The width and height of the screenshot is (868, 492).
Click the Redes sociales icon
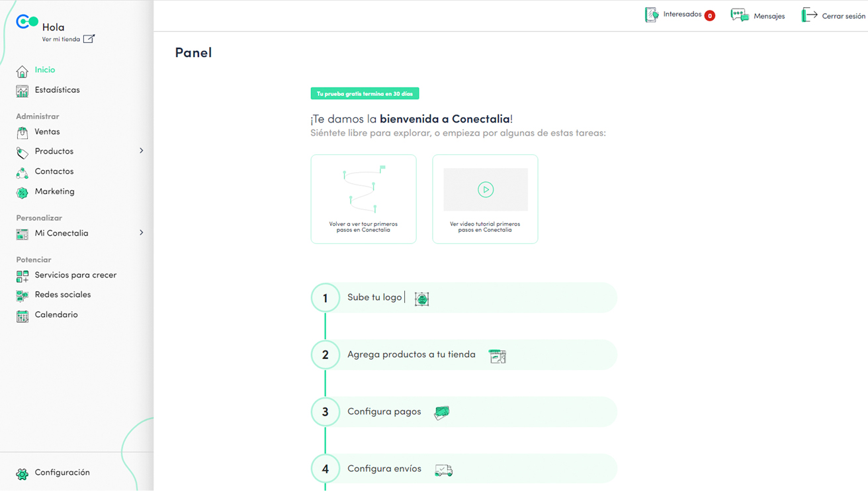[22, 295]
